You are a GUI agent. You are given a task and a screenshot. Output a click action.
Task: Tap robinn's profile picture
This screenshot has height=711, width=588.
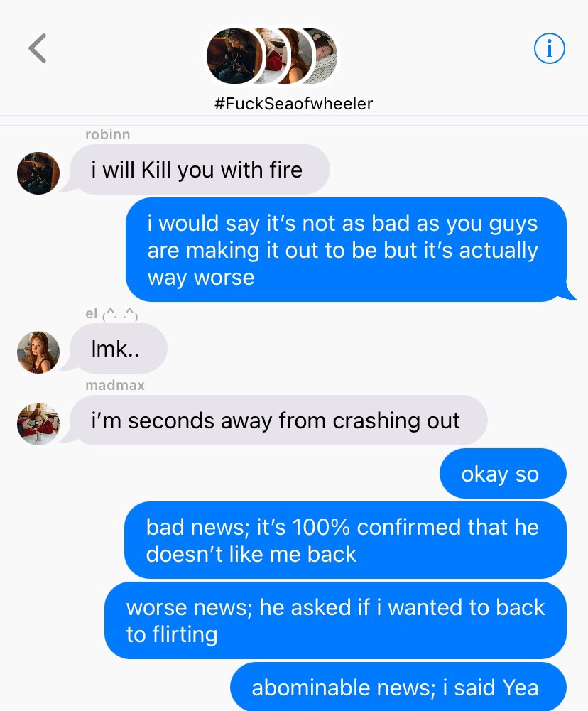pyautogui.click(x=38, y=173)
